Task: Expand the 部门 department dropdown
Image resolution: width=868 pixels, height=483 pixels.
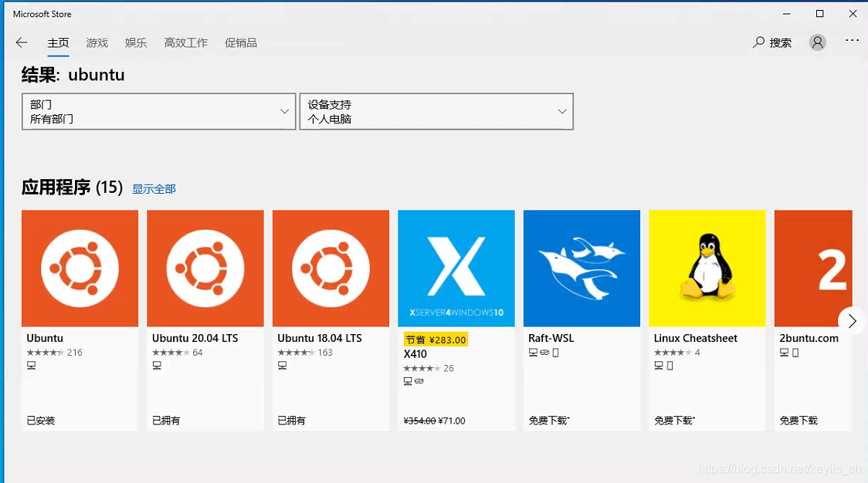Action: pyautogui.click(x=159, y=112)
